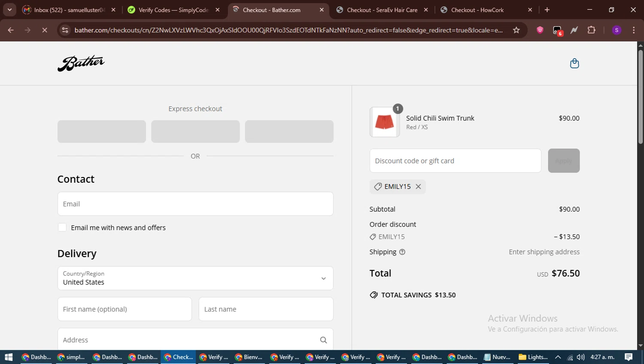The image size is (644, 364).
Task: Open the Lights... folder taskbar item
Action: [x=533, y=357]
